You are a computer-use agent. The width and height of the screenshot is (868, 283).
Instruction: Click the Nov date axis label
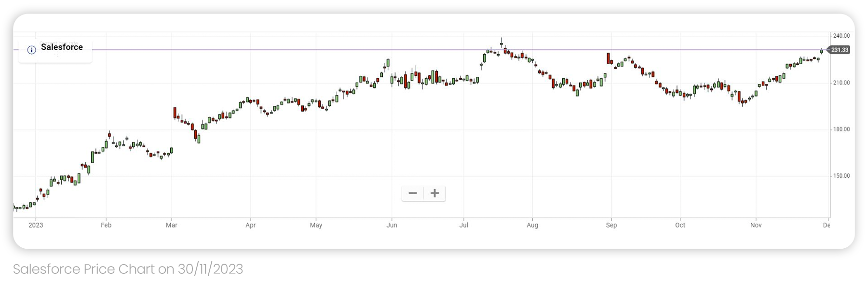point(756,225)
